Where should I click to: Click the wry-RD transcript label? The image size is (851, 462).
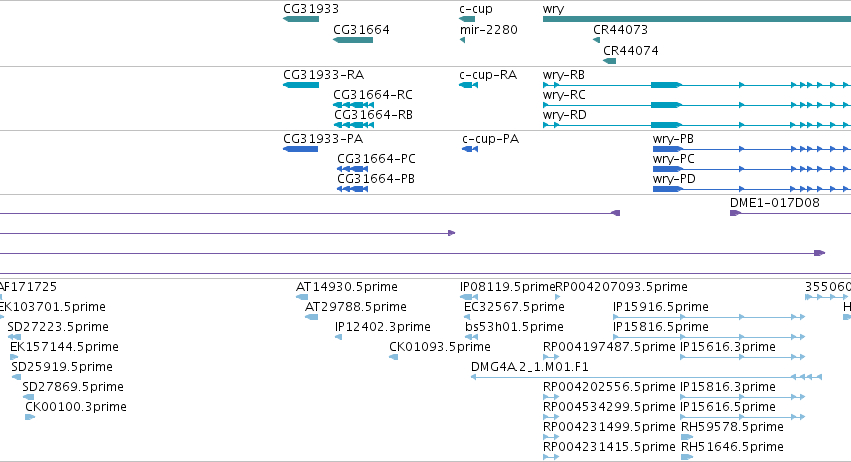point(564,115)
